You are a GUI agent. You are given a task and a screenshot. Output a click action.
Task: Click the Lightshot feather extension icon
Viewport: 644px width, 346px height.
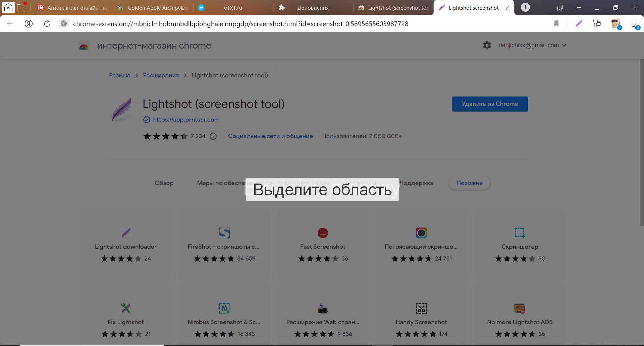[x=579, y=23]
